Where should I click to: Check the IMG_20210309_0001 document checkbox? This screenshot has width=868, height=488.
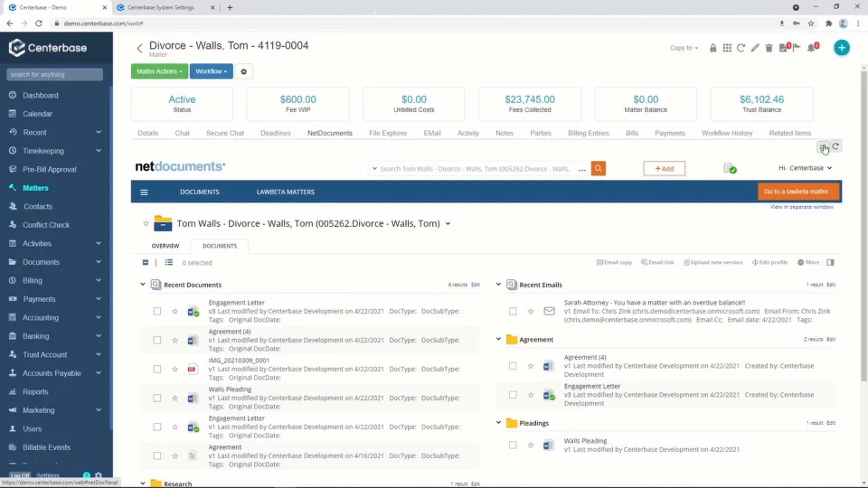[157, 369]
